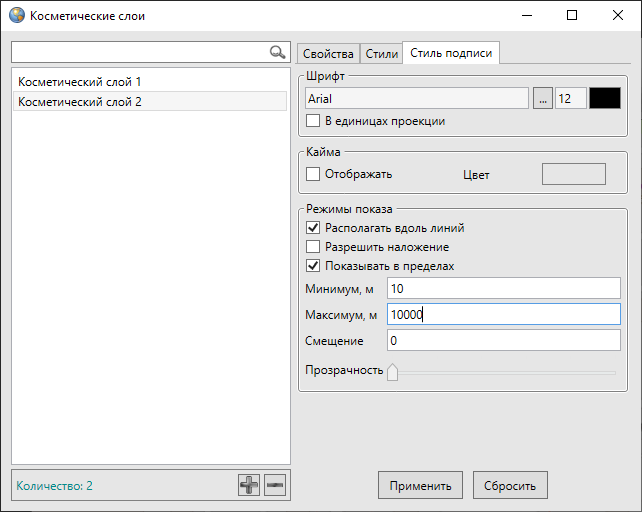Open the "Стили" tab
Image resolution: width=642 pixels, height=512 pixels.
point(381,54)
